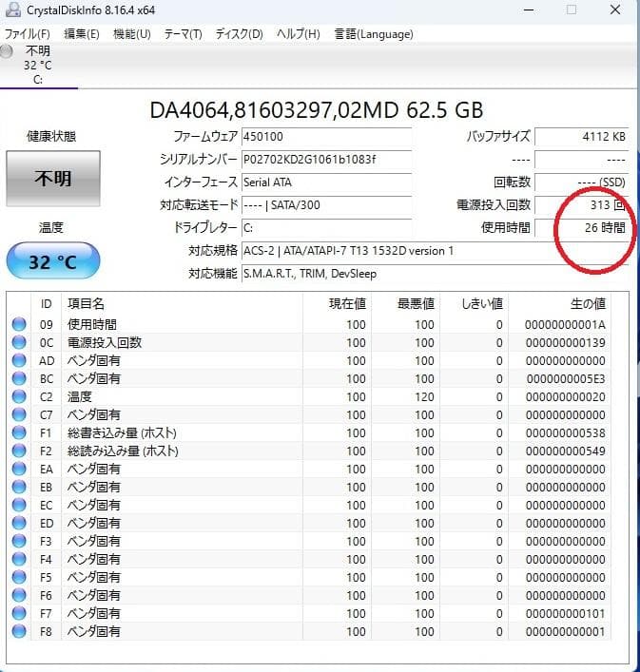The height and width of the screenshot is (672, 640).
Task: Click the 不明 health status button
Action: (x=53, y=179)
